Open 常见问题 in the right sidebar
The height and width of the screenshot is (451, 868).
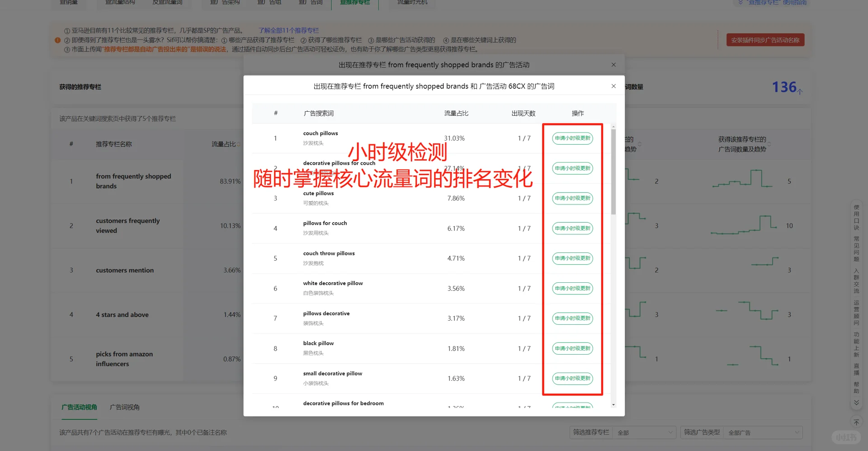(x=856, y=249)
